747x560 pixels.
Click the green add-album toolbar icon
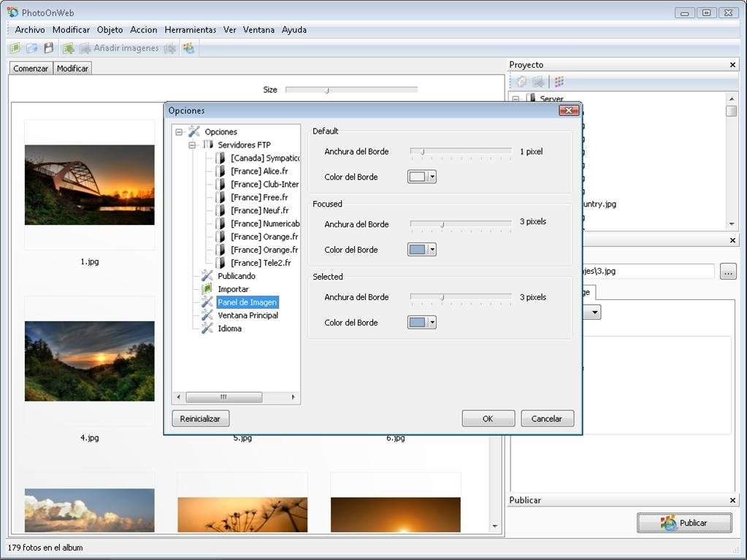[x=69, y=48]
